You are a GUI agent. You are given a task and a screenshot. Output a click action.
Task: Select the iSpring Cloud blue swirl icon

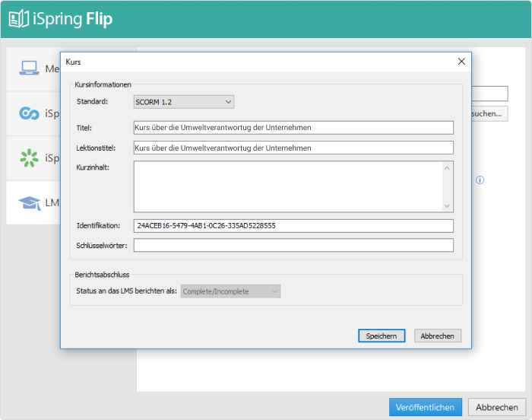coord(29,113)
